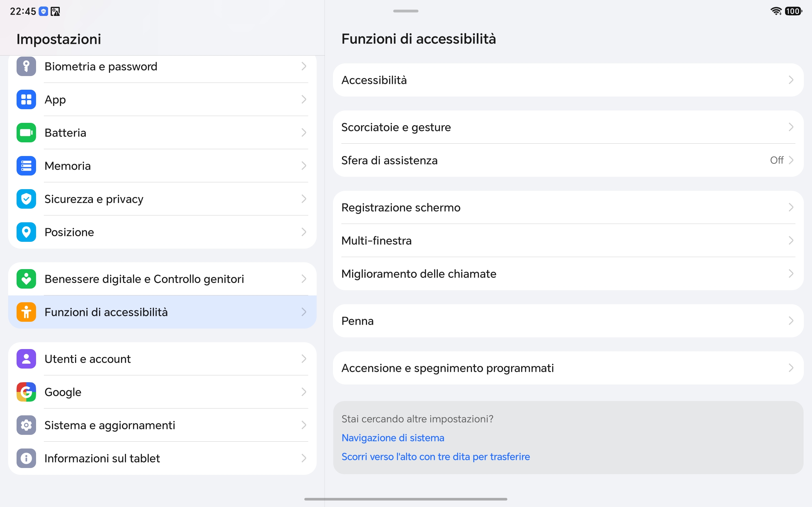
Task: Tap the Sicurezza e privacy shield icon
Action: [26, 199]
